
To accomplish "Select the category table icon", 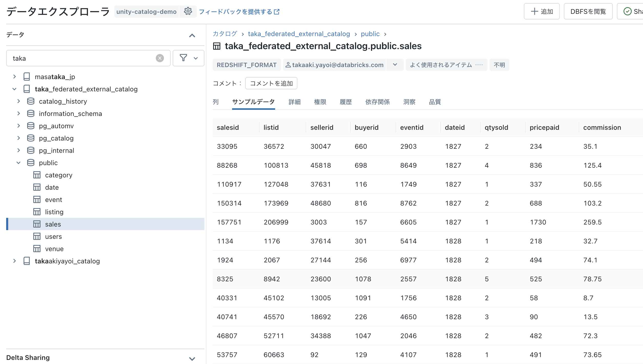I will (x=37, y=175).
